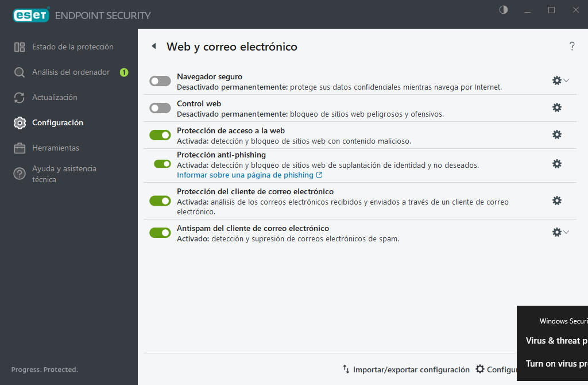
Task: Click the Actualización refresh icon
Action: [x=20, y=98]
